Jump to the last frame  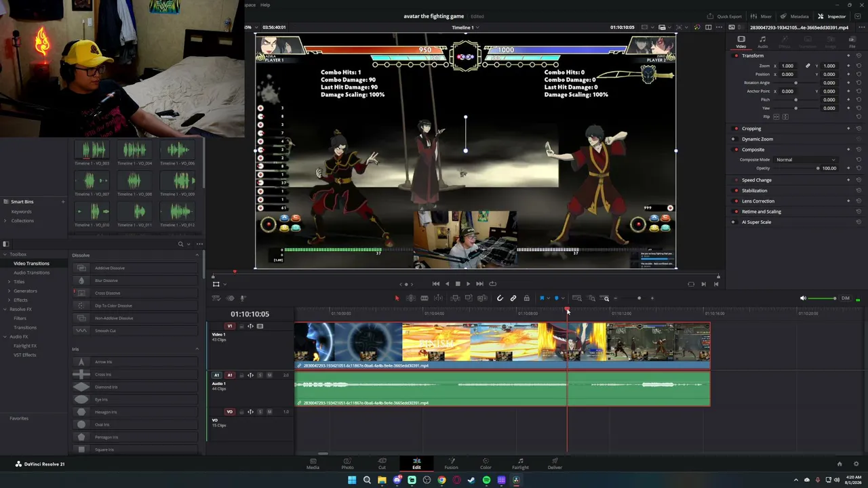[x=479, y=284]
